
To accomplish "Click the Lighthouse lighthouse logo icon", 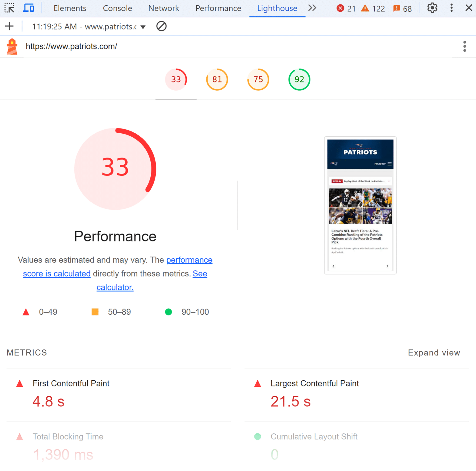I will 12,46.
